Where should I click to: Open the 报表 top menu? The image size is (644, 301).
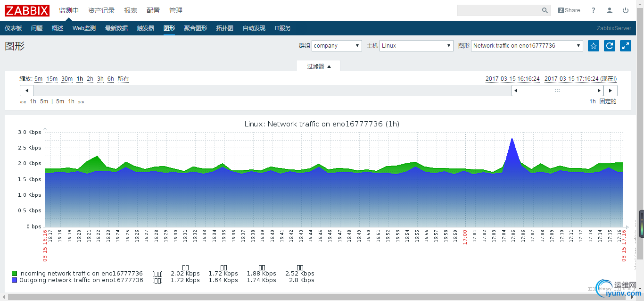131,10
